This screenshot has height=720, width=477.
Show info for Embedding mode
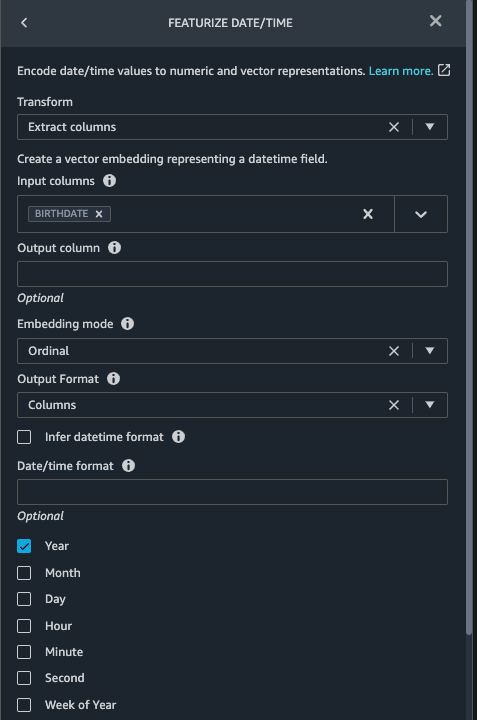point(127,324)
